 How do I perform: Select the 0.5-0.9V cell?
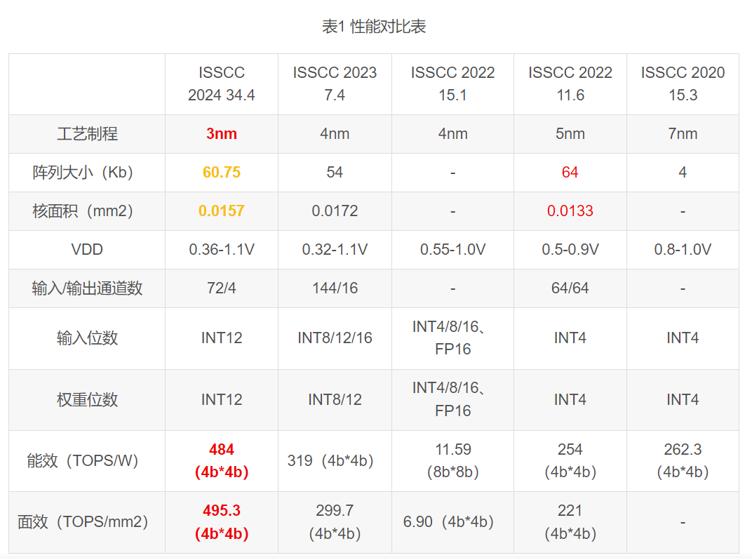click(x=570, y=250)
